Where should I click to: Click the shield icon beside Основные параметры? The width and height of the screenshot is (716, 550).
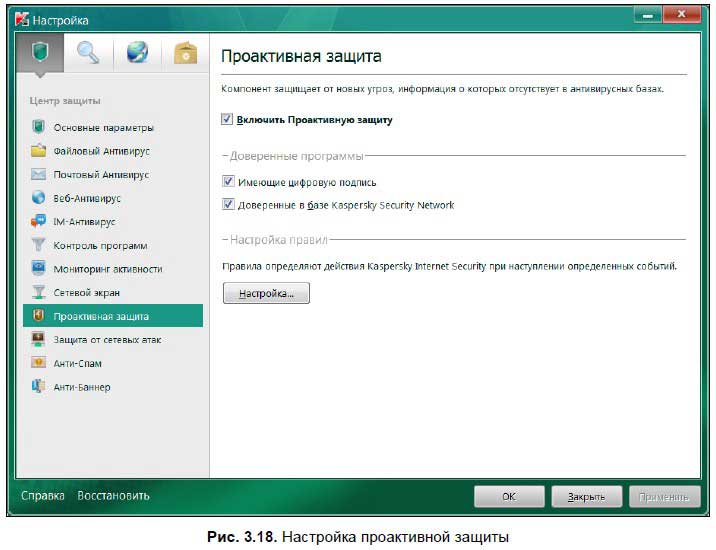point(38,127)
